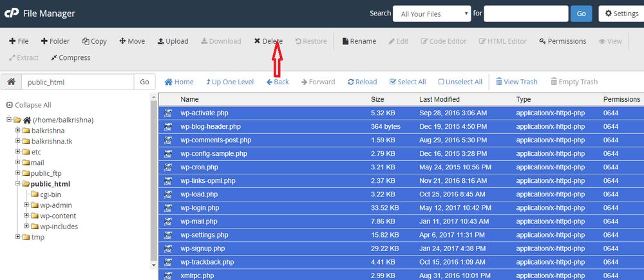Click the wp-activate.php file icon
This screenshot has height=280, width=644.
pos(167,113)
